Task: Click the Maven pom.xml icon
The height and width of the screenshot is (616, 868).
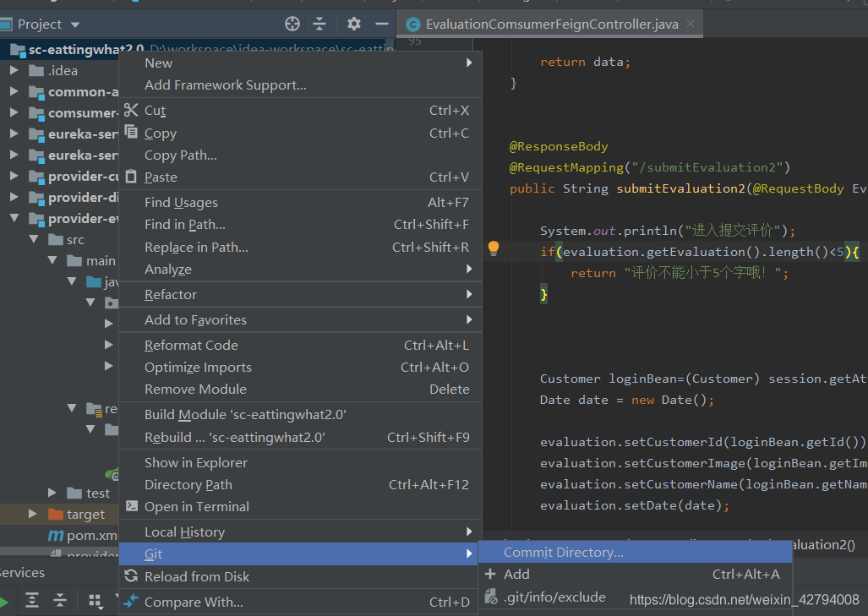Action: [55, 535]
